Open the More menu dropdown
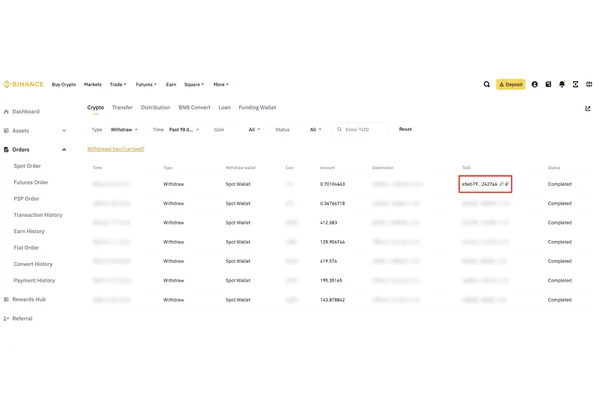Viewport: 600px width, 400px height. [x=221, y=85]
